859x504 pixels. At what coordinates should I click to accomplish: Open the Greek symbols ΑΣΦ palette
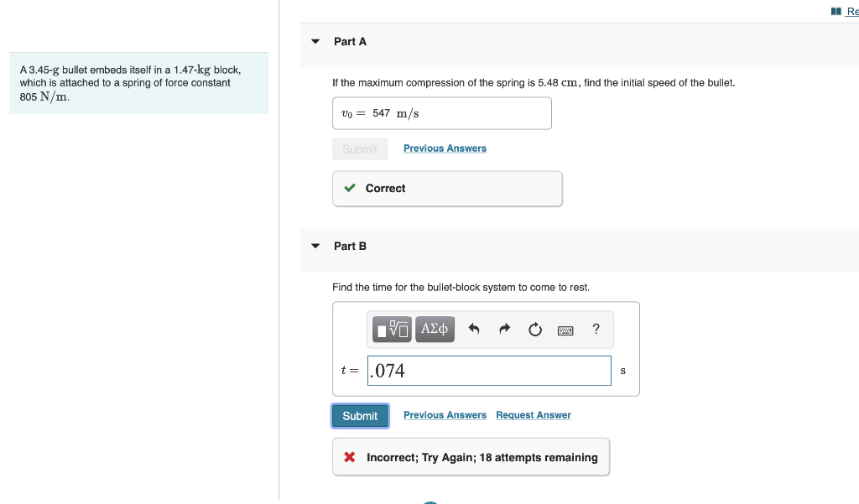tap(435, 330)
